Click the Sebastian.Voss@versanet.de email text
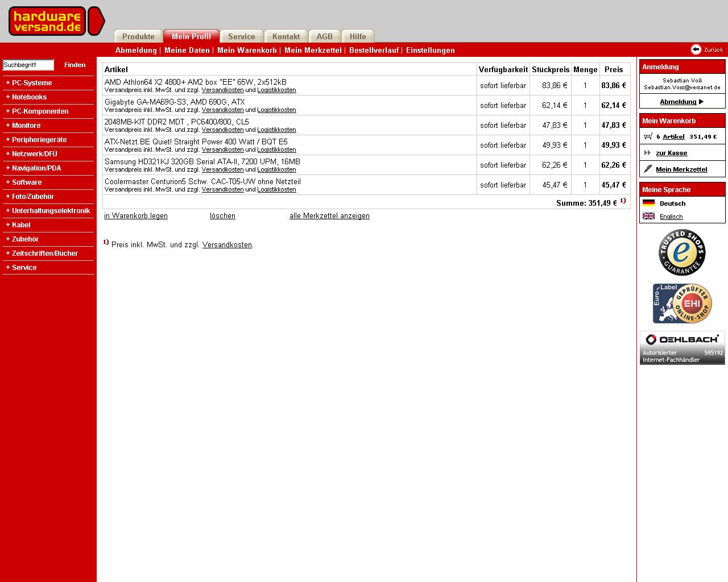The width and height of the screenshot is (728, 582). [682, 88]
